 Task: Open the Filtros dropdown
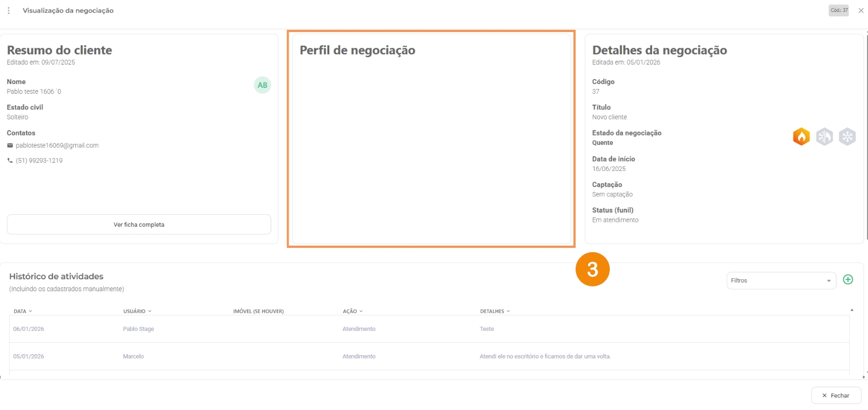tap(781, 280)
